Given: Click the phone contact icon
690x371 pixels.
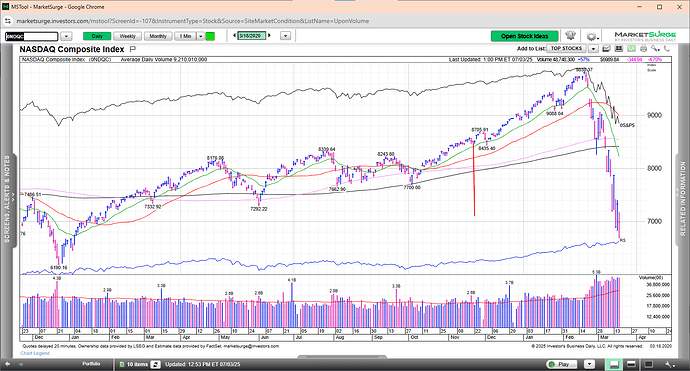Looking at the screenshot, I should tap(667, 49).
